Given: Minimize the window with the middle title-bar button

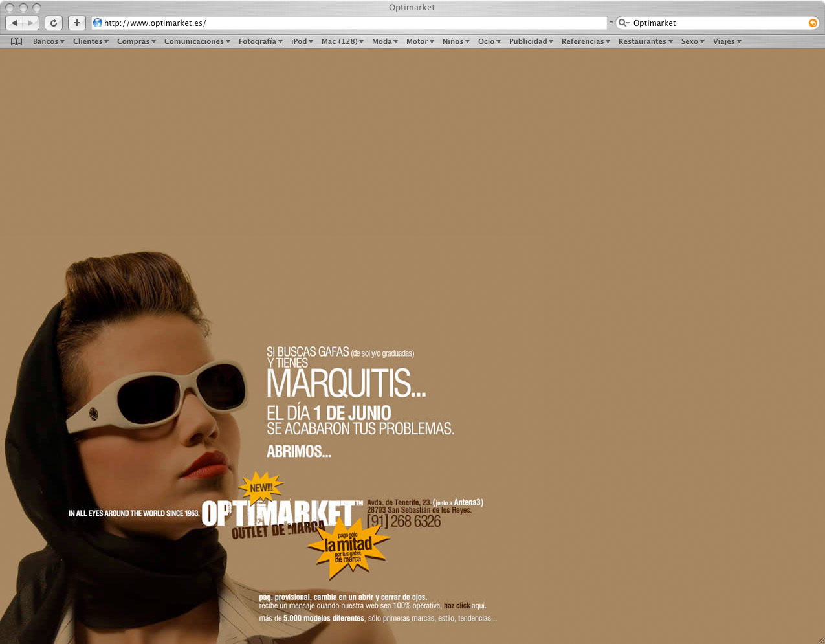Looking at the screenshot, I should point(23,8).
